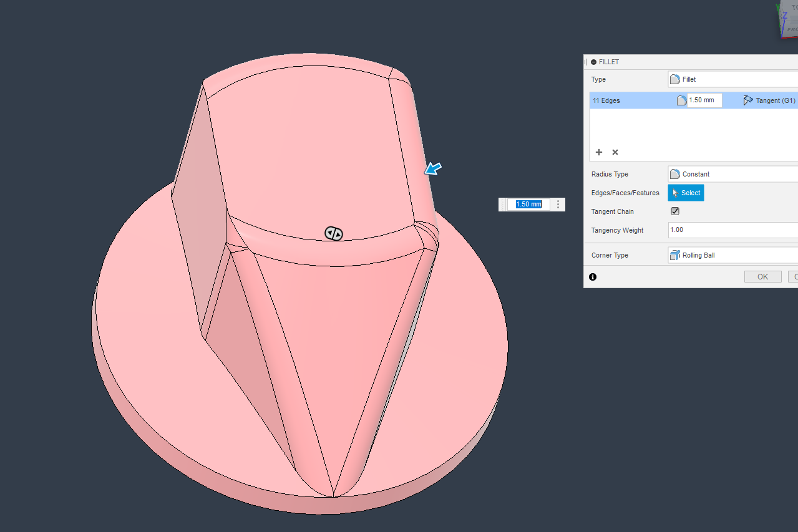Image resolution: width=798 pixels, height=532 pixels.
Task: Click the floating 1.50 mm radius field in the viewport
Action: (x=528, y=204)
